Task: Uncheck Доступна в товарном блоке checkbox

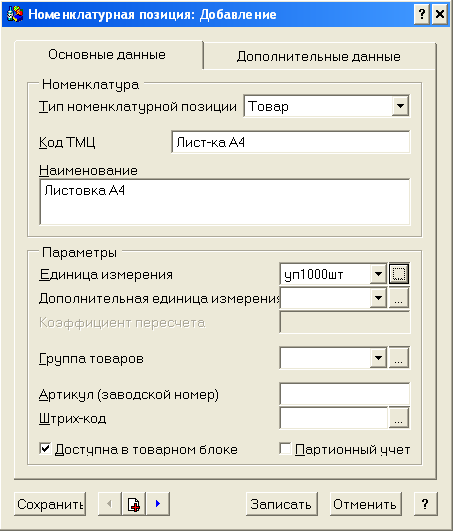Action: point(45,449)
